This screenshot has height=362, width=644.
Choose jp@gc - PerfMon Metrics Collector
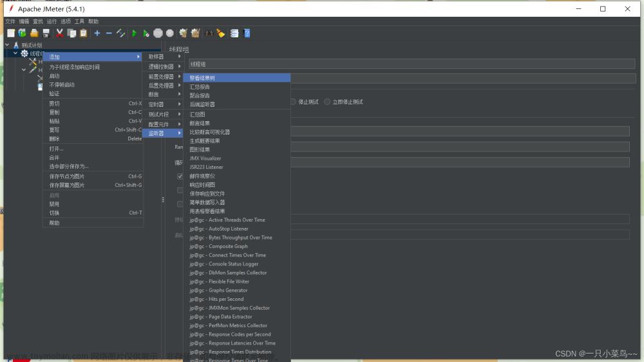click(237, 325)
